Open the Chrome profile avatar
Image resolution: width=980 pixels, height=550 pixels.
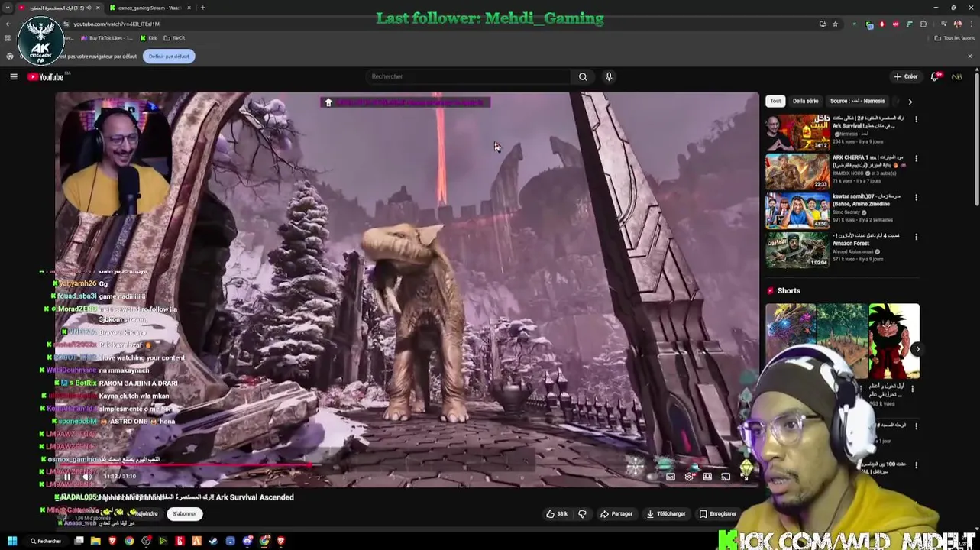[x=957, y=24]
